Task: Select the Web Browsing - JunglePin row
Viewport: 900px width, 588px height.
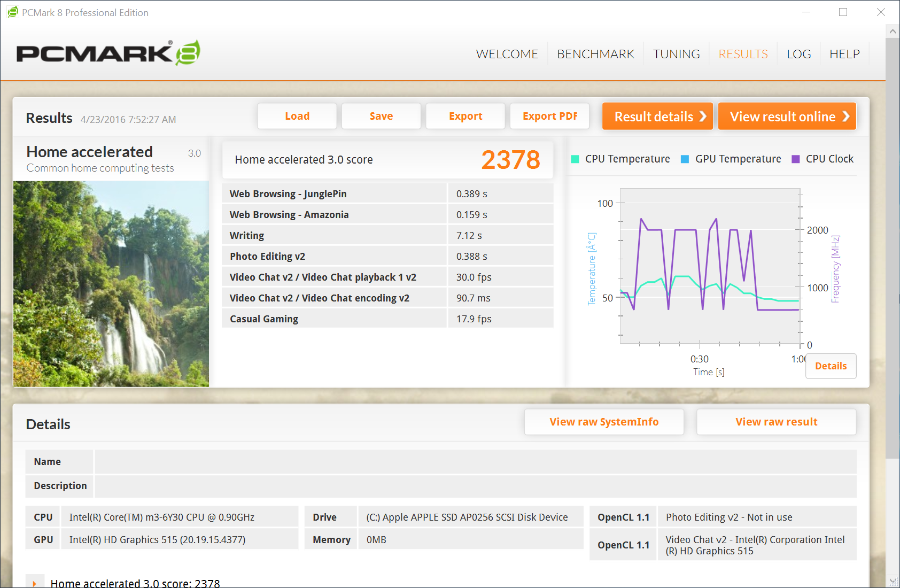Action: (387, 194)
